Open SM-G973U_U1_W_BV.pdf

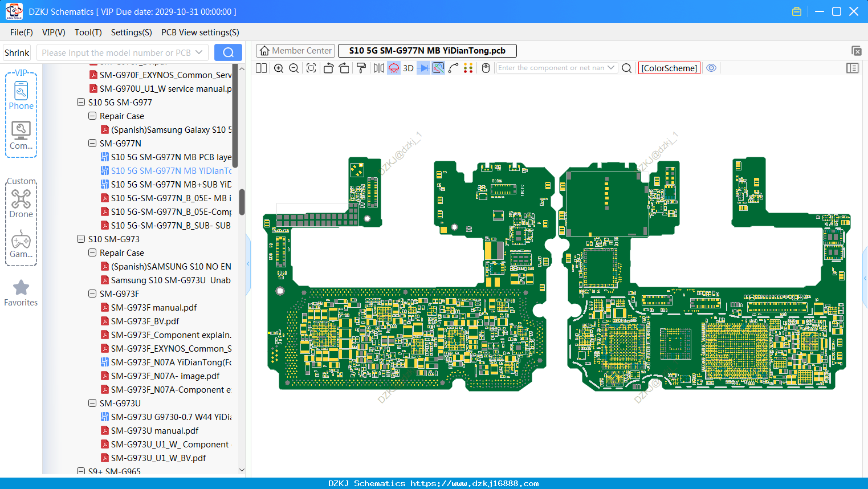[x=153, y=458]
